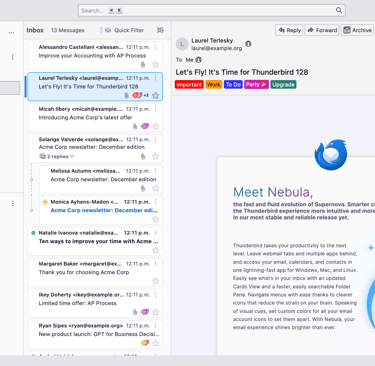
Task: Click the Thunderbird logo in message body
Action: (x=331, y=155)
